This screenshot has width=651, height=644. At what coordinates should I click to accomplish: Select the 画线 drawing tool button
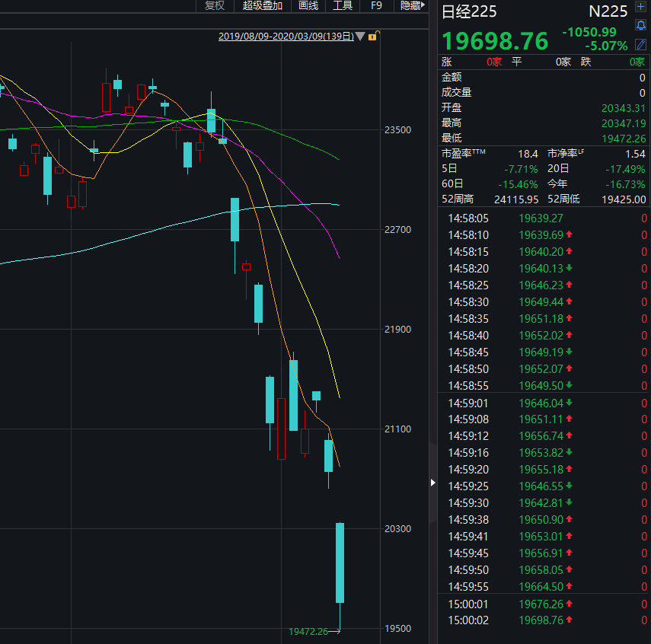tap(308, 5)
